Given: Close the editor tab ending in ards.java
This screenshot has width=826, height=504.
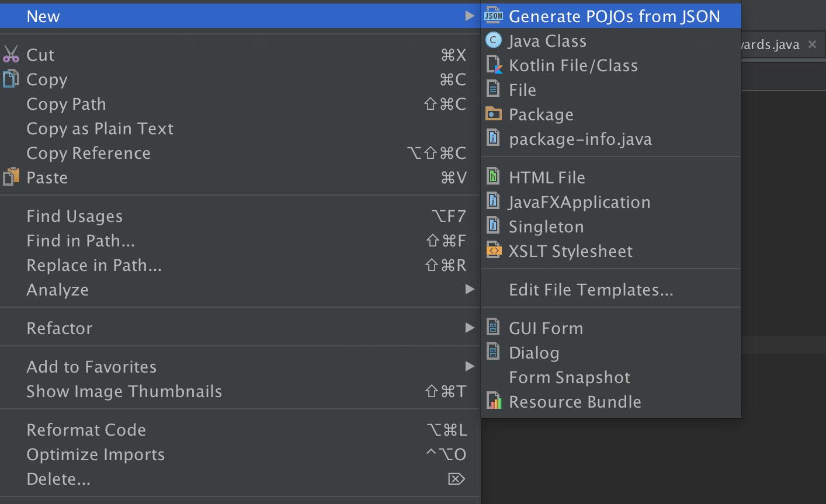Looking at the screenshot, I should point(812,44).
